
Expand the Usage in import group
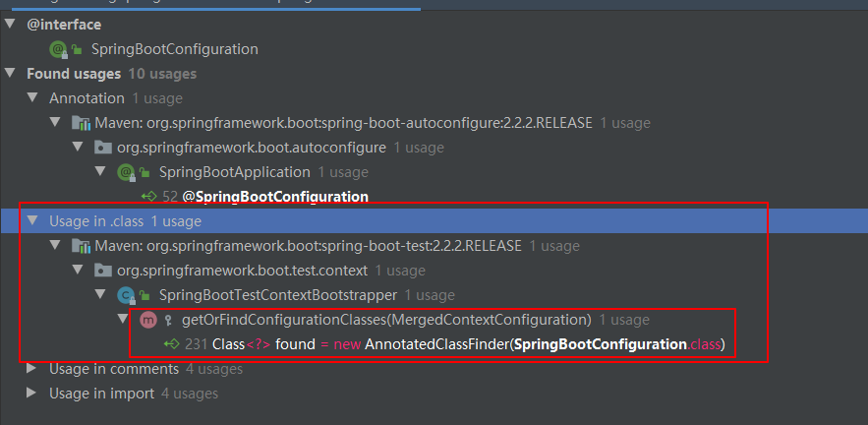pyautogui.click(x=31, y=393)
